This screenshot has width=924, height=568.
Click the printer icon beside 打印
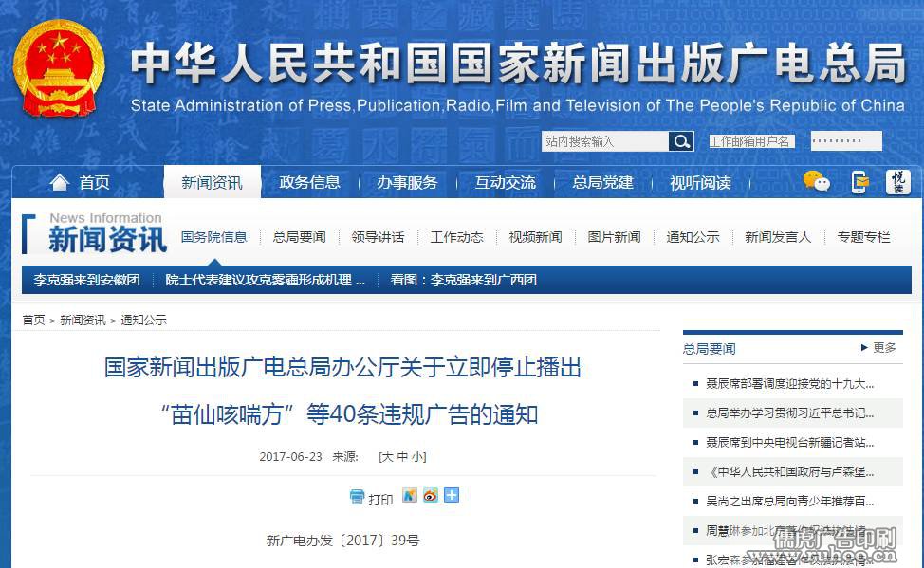(357, 497)
